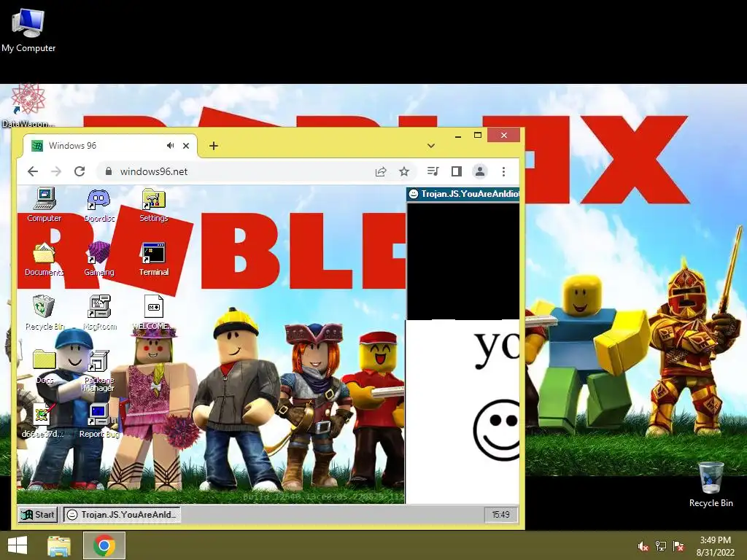The image size is (747, 560).
Task: Open MsgRoom shortcut
Action: click(x=99, y=312)
